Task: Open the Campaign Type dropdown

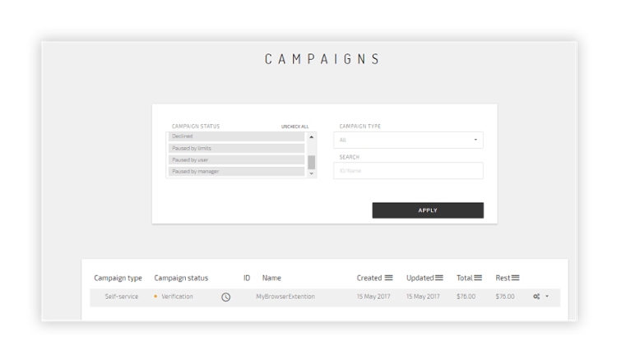Action: click(x=411, y=140)
